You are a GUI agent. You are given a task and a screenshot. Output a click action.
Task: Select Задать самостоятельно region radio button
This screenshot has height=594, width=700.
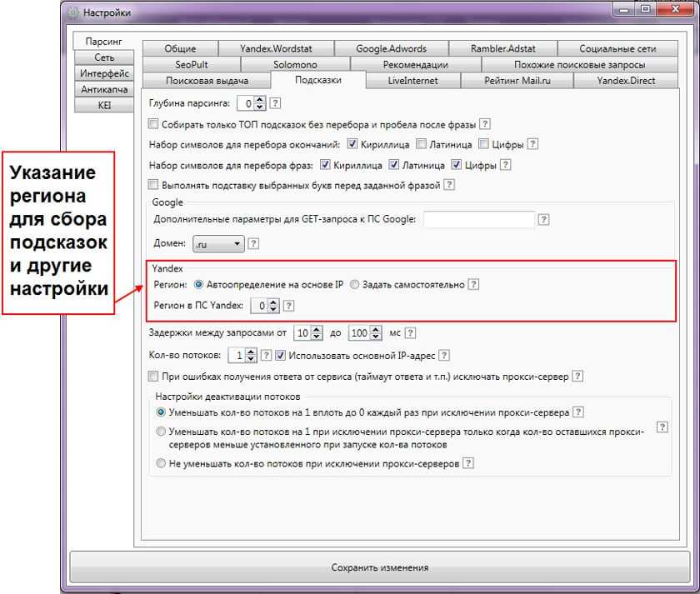(355, 284)
